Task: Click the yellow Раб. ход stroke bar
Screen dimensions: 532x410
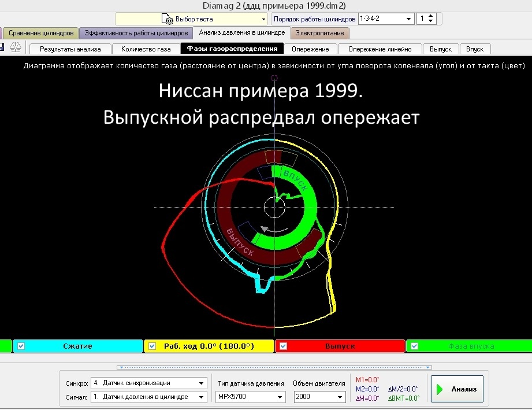Action: (209, 346)
